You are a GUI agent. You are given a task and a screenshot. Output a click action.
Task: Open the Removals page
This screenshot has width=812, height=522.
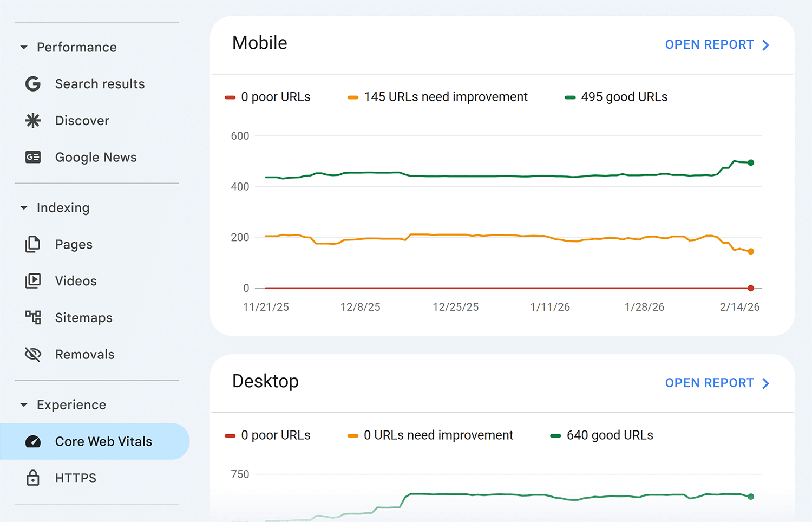(x=85, y=354)
